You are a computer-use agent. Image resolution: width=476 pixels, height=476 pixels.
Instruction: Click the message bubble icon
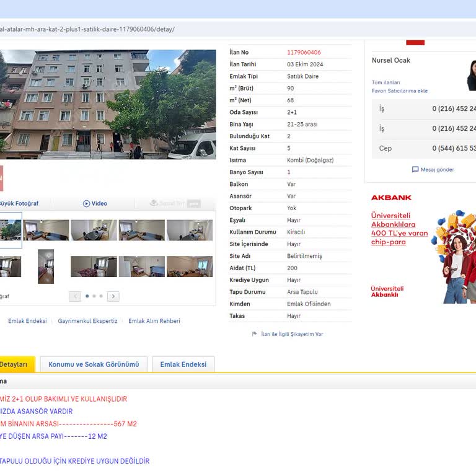pos(415,169)
